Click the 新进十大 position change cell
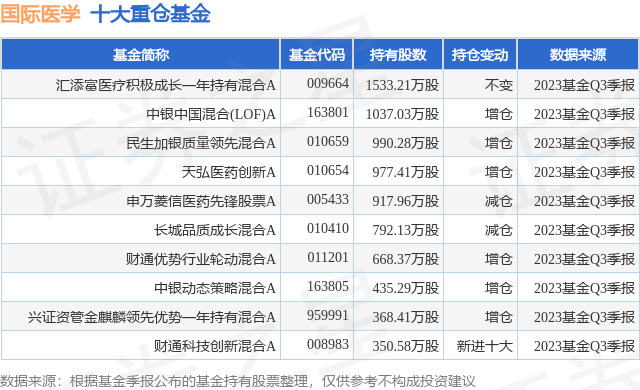The width and height of the screenshot is (640, 390). [x=484, y=346]
